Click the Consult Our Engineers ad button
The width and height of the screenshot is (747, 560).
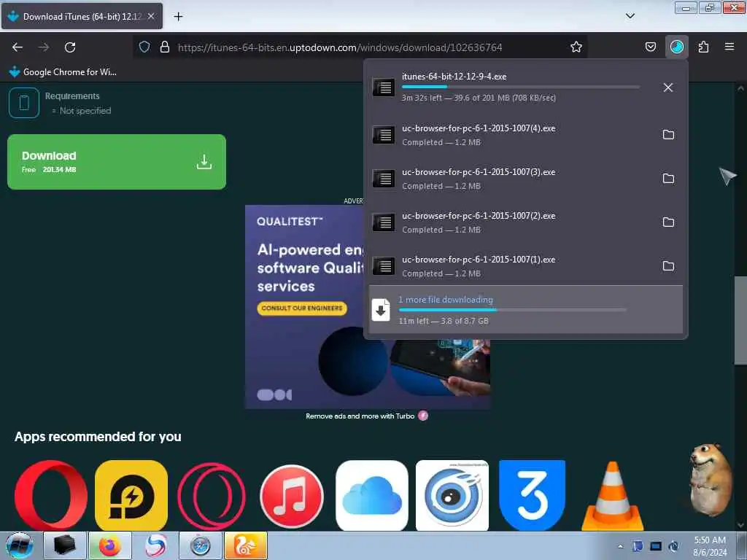click(x=302, y=308)
